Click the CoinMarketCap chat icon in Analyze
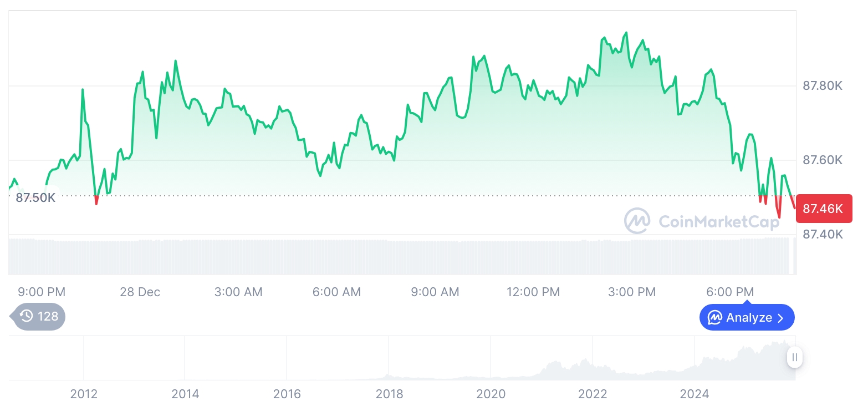This screenshot has height=406, width=868. click(715, 318)
